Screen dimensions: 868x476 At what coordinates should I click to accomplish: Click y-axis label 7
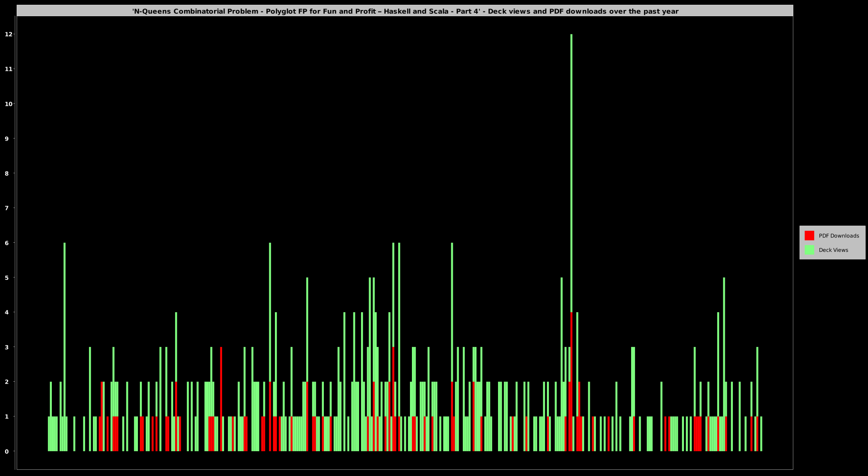(7, 208)
